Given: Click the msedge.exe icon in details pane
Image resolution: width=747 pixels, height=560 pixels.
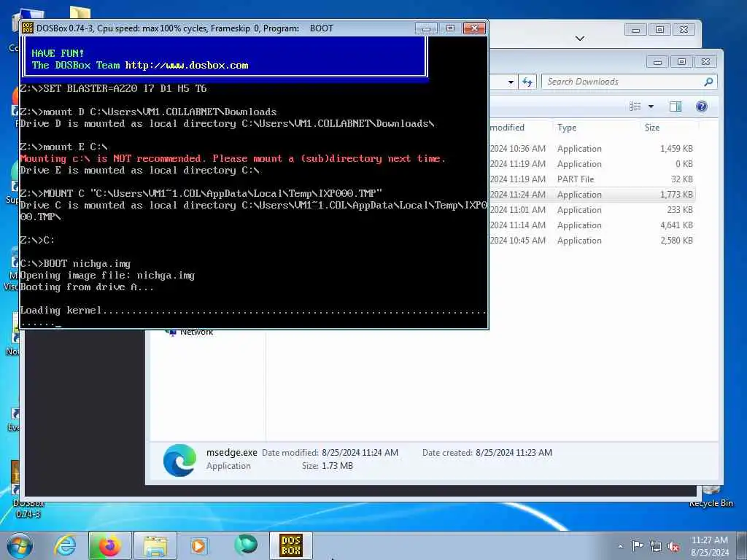Looking at the screenshot, I should click(x=179, y=460).
